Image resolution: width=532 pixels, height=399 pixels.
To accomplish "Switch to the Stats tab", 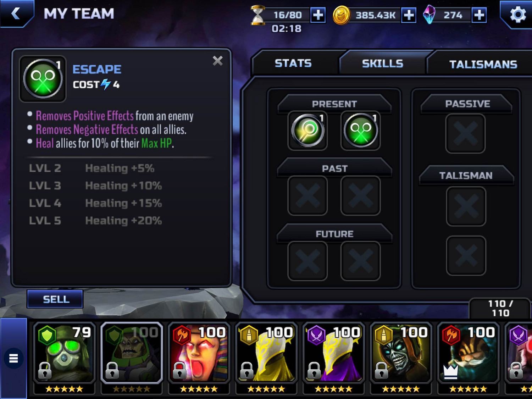I will tap(293, 63).
